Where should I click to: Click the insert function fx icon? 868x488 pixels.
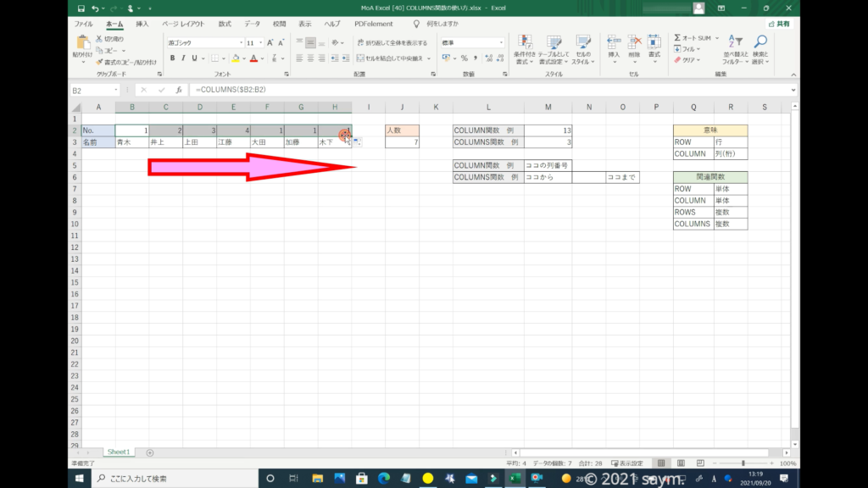pos(178,90)
